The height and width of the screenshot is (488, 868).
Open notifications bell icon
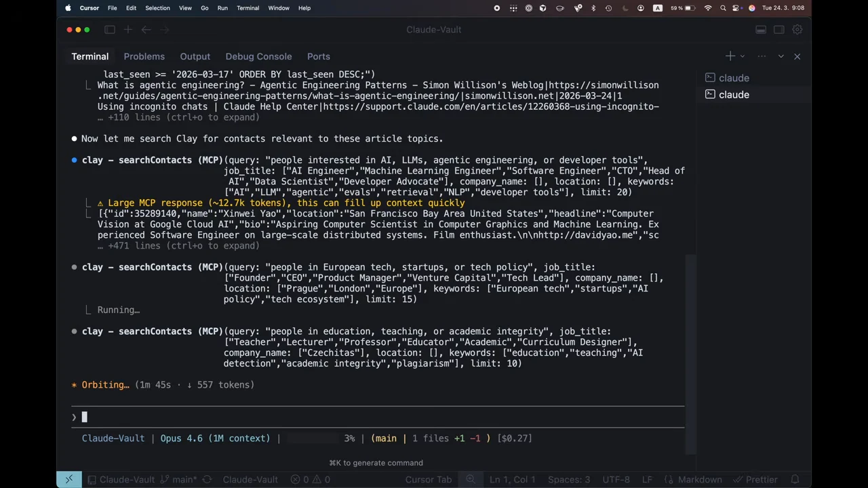click(x=795, y=479)
